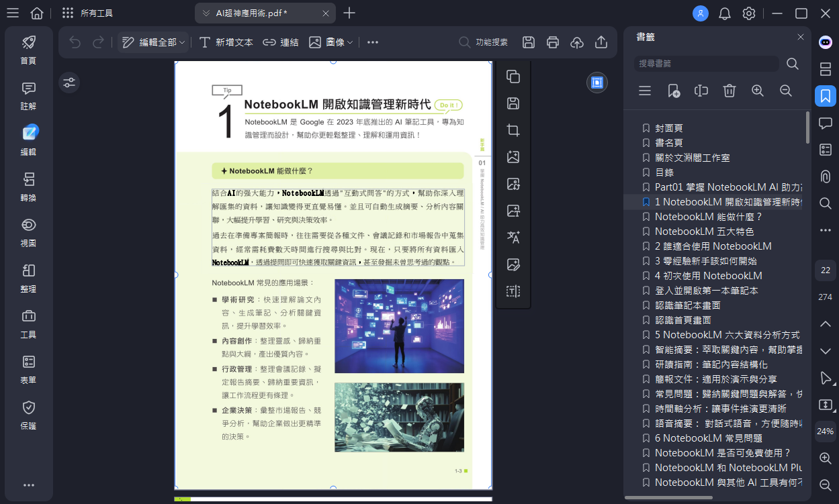839x504 pixels.
Task: Click the 搜尋書籤 bookmark search field
Action: [707, 64]
